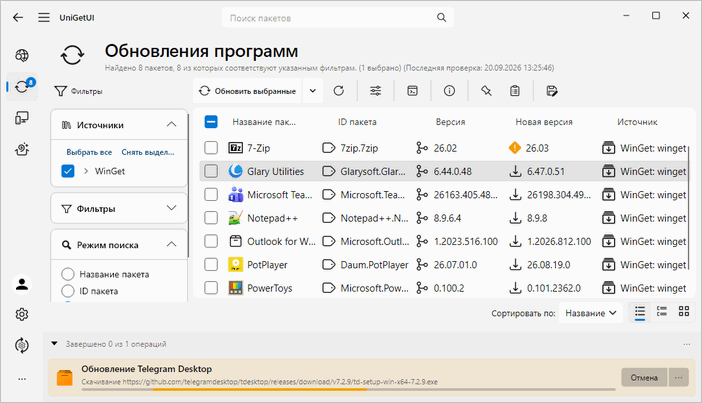
Task: Open ignored updates clipboard icon
Action: pos(515,91)
